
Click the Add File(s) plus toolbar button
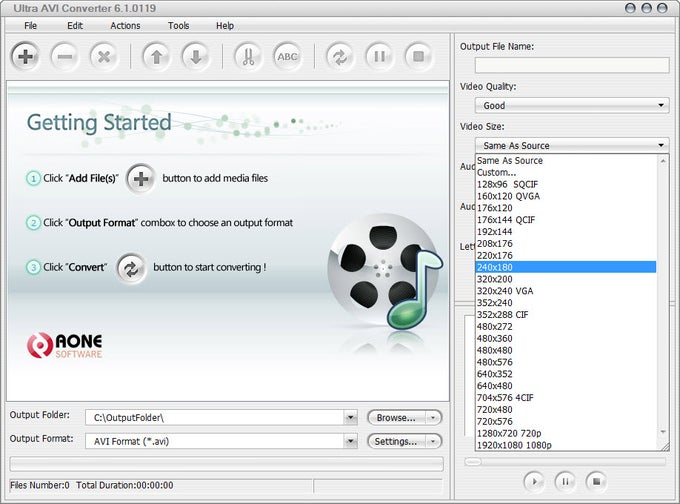tap(25, 56)
